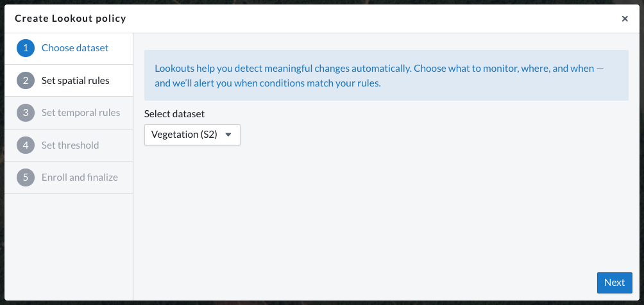Select the Set temporal rules step
This screenshot has width=644, height=305.
(x=80, y=113)
